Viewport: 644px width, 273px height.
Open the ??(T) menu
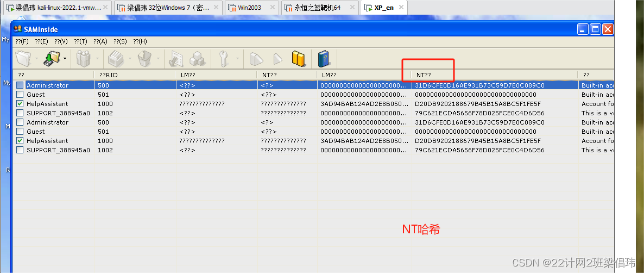point(81,41)
